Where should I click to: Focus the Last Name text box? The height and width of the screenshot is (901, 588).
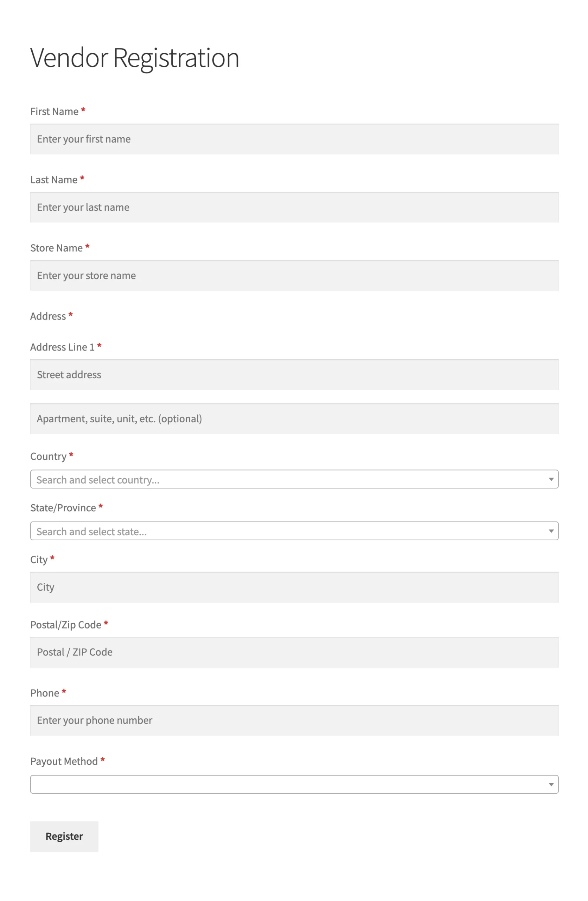pyautogui.click(x=294, y=207)
